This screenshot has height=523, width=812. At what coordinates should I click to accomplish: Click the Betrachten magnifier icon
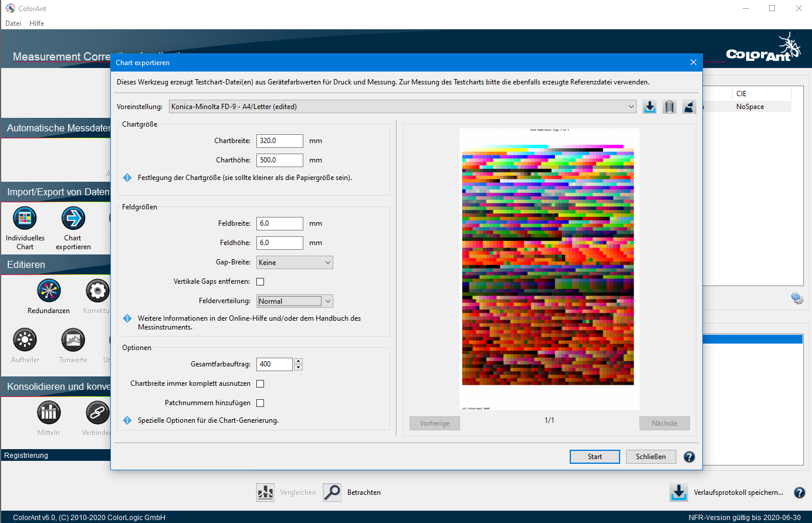click(332, 493)
